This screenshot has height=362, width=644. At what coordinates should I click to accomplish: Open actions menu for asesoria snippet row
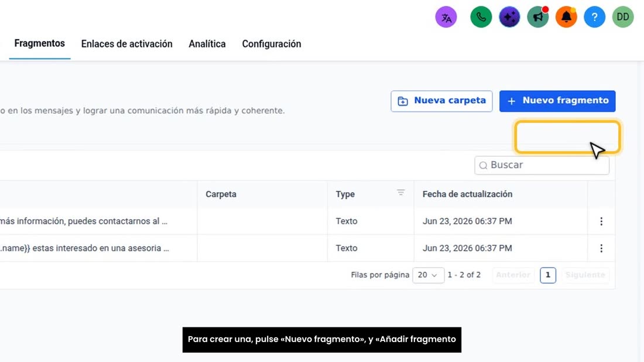(x=601, y=248)
